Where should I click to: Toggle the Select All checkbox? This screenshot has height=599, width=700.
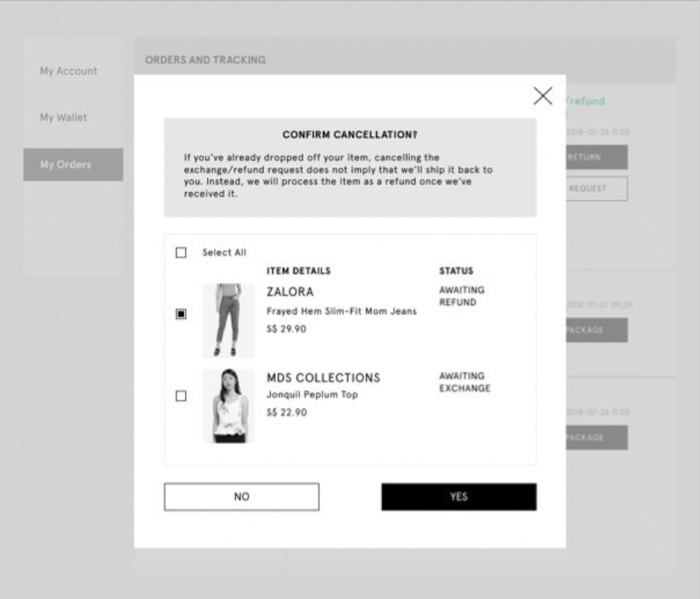pyautogui.click(x=181, y=252)
